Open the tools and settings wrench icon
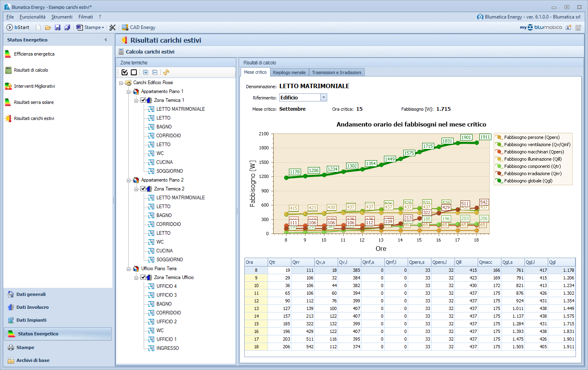Viewport: 588px width, 370px height. [x=112, y=27]
